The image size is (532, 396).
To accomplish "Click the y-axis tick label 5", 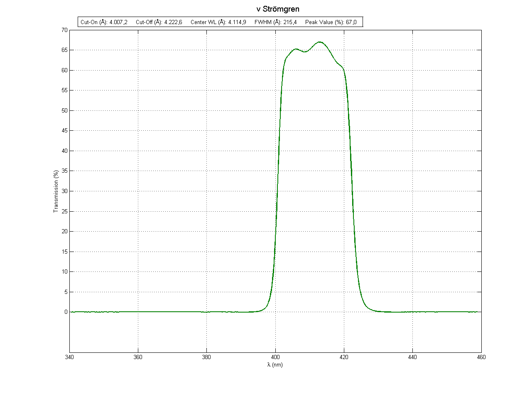I will tap(66, 292).
